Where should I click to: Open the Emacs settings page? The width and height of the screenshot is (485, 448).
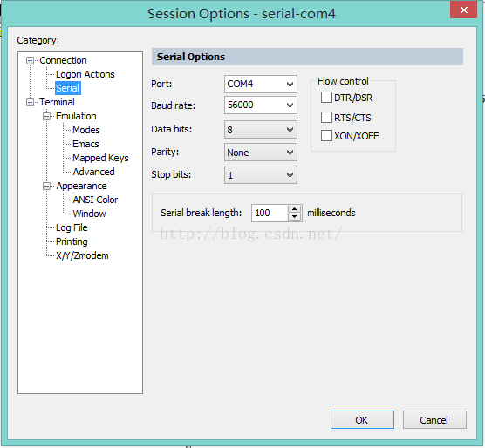tap(85, 144)
